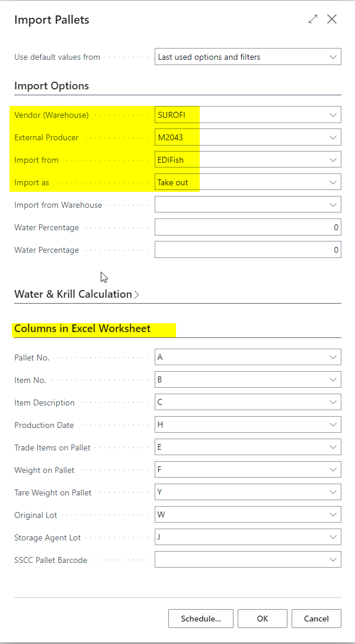The width and height of the screenshot is (355, 644).
Task: Expand the Water & Krill Calculation section
Action: click(76, 294)
